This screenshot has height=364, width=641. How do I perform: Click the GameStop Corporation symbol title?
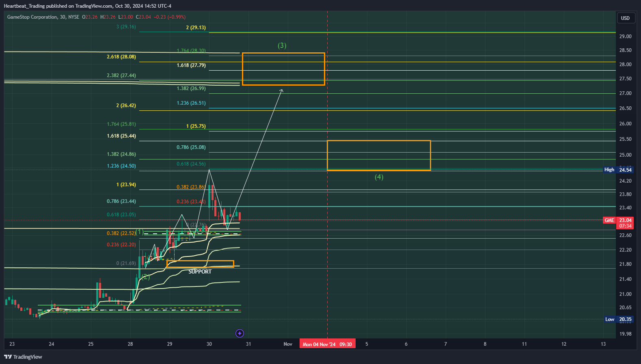(32, 17)
